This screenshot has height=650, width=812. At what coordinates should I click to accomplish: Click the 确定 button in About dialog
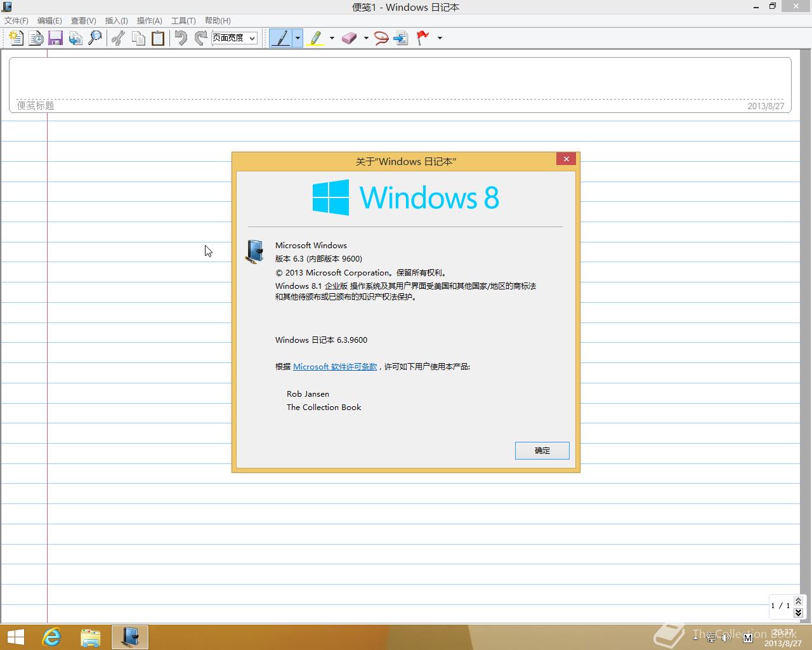coord(542,451)
